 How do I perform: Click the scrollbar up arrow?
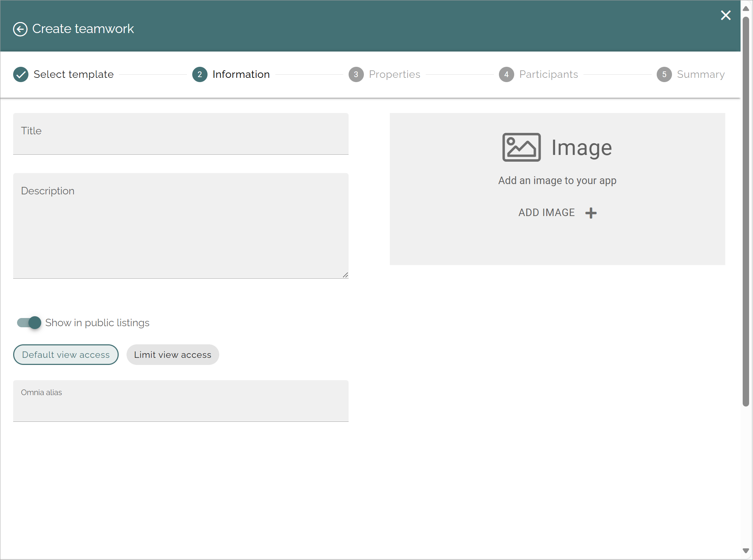coord(746,9)
